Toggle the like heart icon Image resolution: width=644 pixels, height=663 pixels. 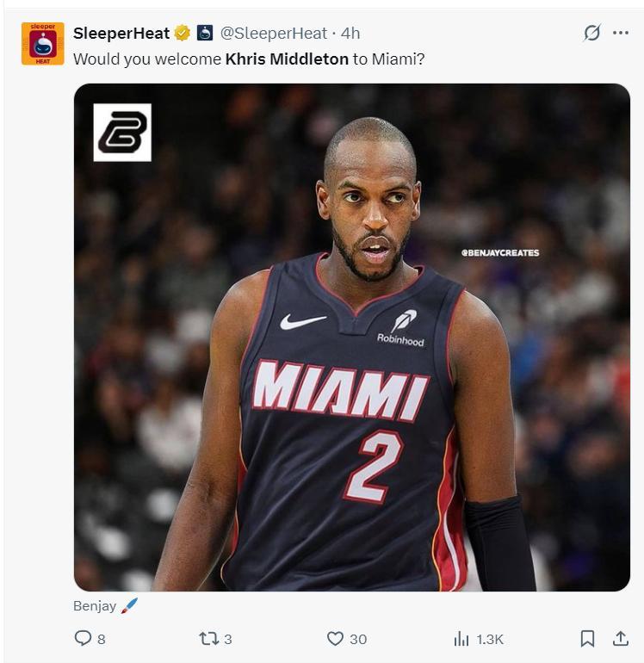(x=335, y=639)
